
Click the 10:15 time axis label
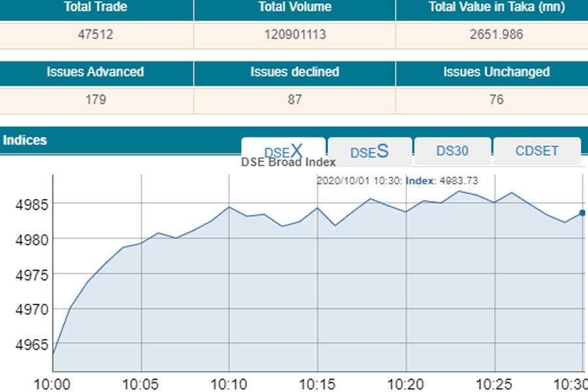(x=317, y=382)
